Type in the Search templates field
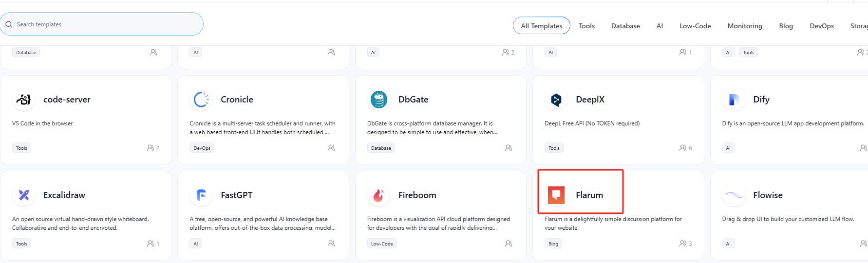 107,24
